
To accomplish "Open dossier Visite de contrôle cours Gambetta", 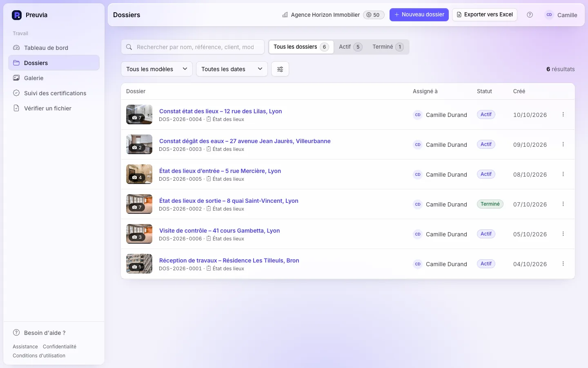I will (x=220, y=231).
